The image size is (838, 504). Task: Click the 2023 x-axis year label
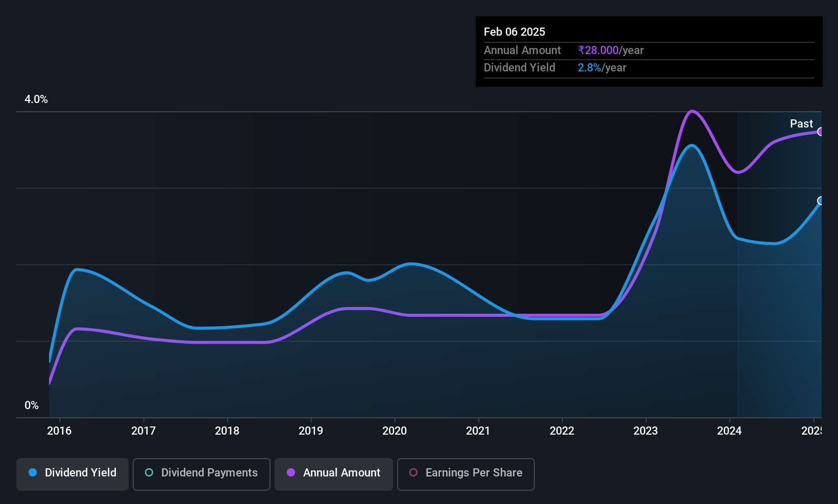646,431
